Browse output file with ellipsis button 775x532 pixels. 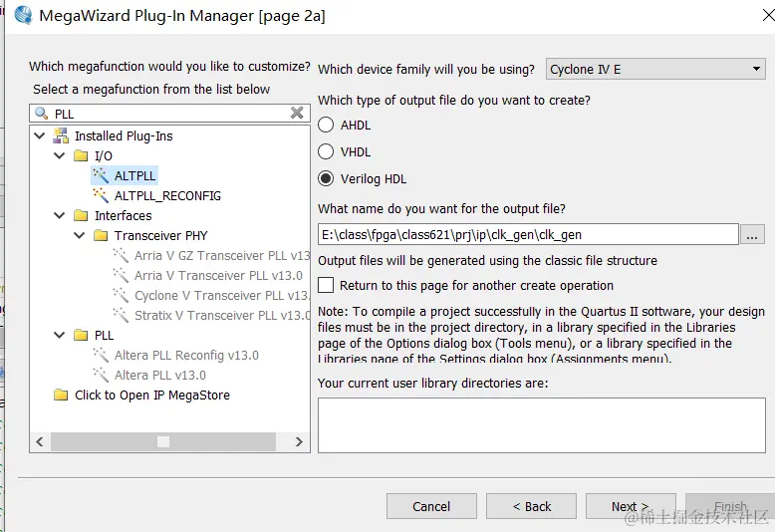752,234
